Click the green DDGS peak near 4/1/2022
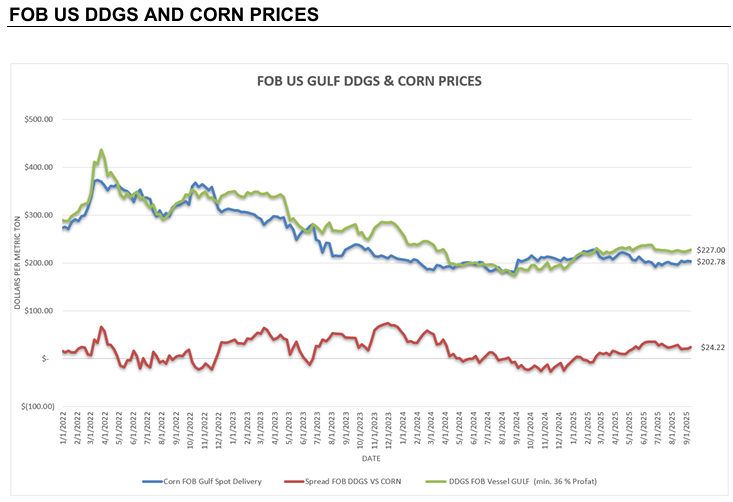Viewport: 733px width, 502px height. coord(101,150)
